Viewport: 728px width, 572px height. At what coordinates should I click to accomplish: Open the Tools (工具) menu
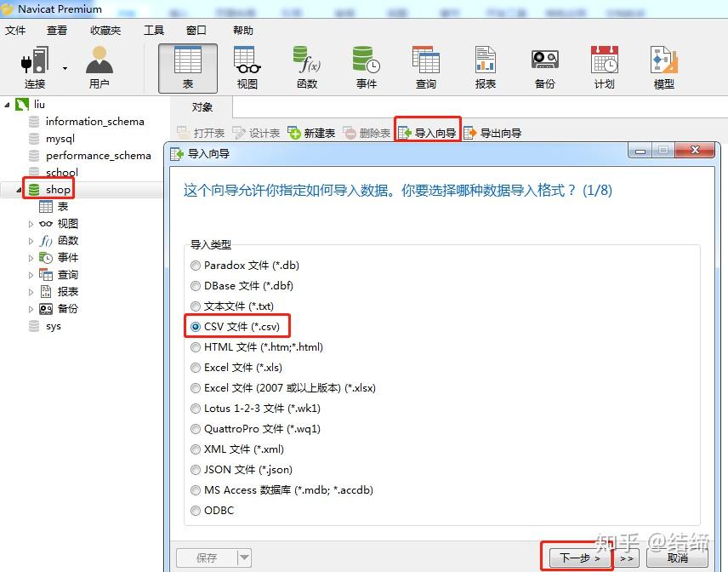[x=154, y=30]
